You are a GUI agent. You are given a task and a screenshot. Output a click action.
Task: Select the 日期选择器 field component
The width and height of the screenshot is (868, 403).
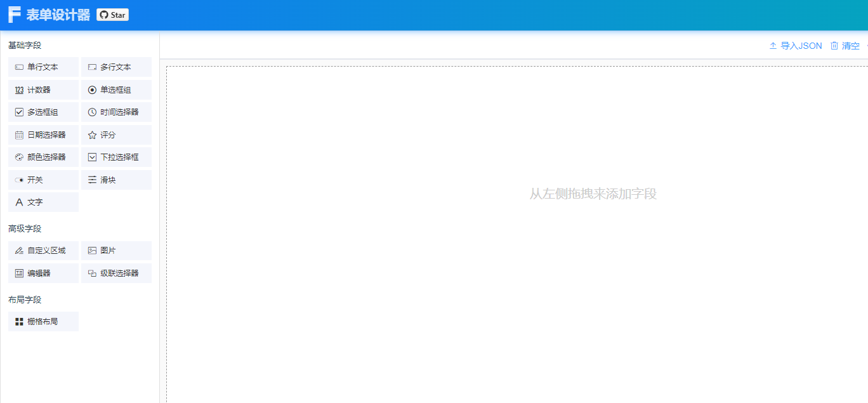click(43, 135)
